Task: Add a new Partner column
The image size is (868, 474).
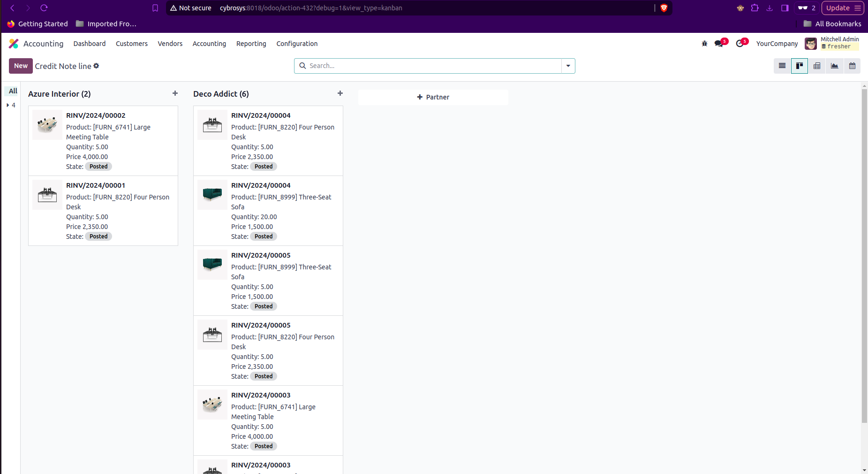Action: [433, 97]
